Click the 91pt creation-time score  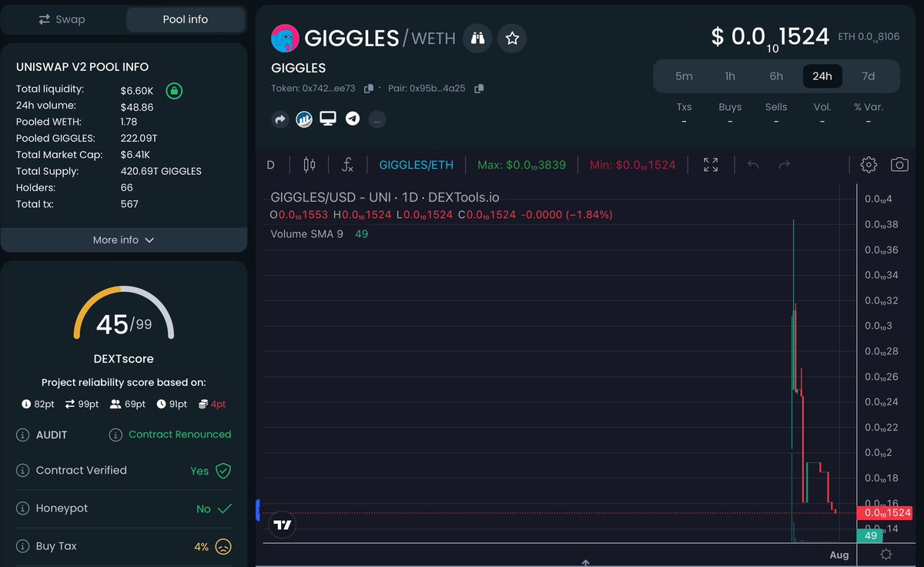(x=172, y=404)
